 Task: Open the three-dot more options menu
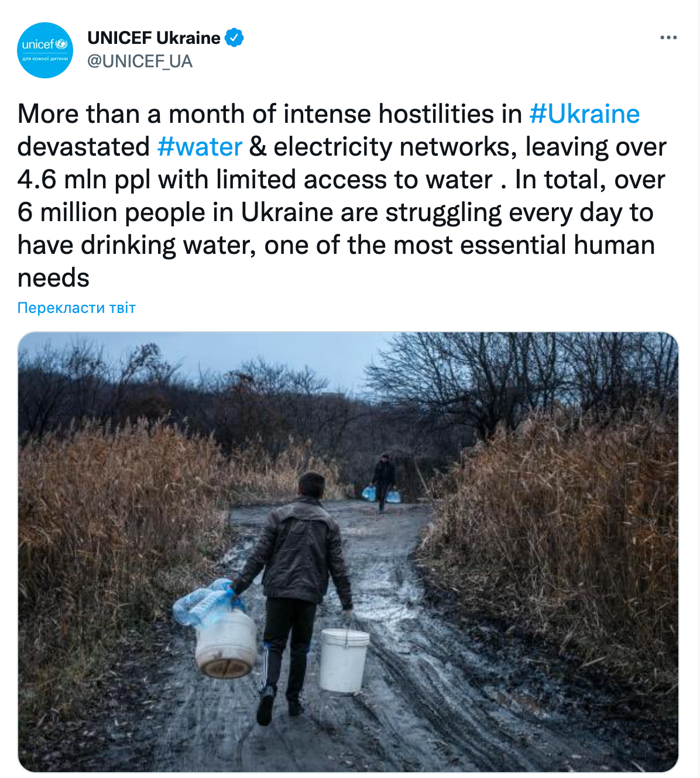point(668,37)
